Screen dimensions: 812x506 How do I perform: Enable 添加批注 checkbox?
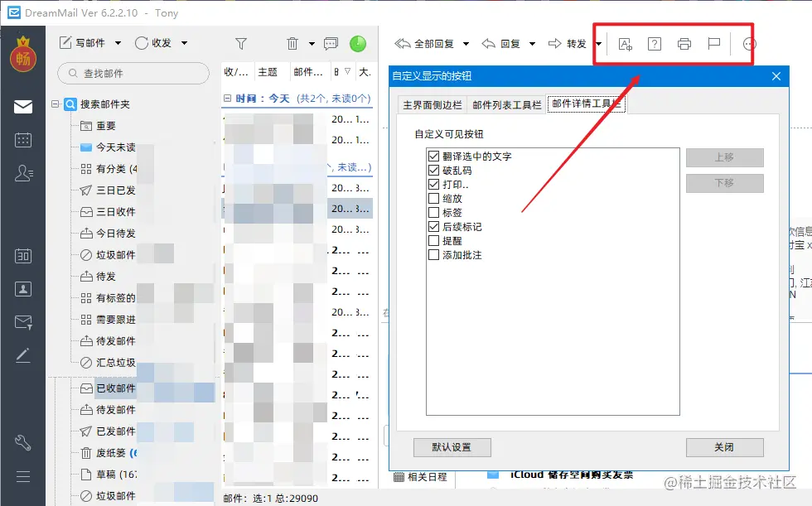(x=434, y=254)
